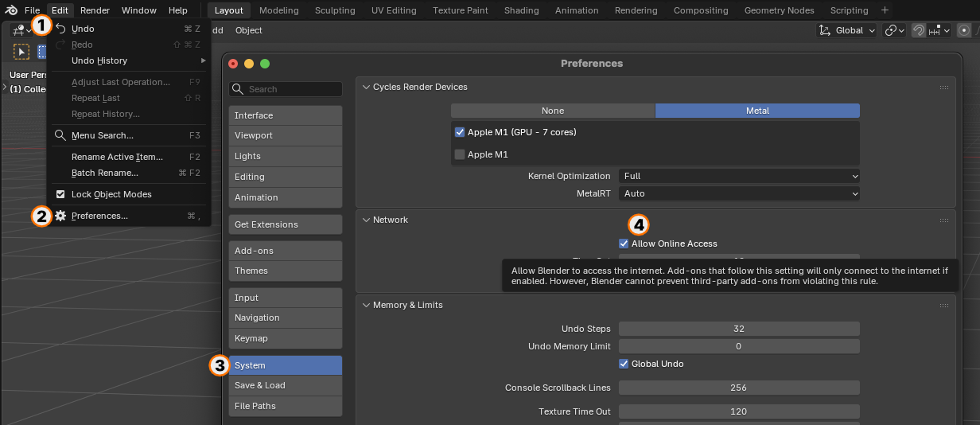Open the pivot point link dropdown icon
The width and height of the screenshot is (980, 425).
pyautogui.click(x=894, y=30)
